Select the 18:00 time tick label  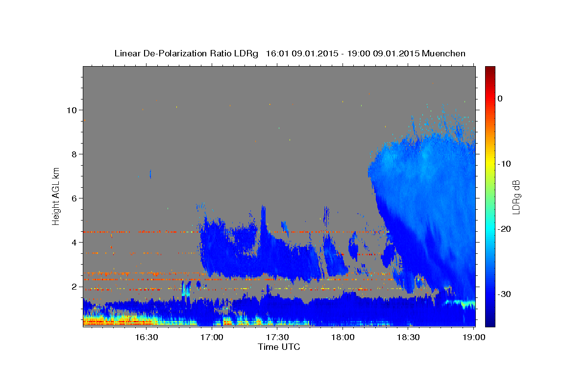343,337
